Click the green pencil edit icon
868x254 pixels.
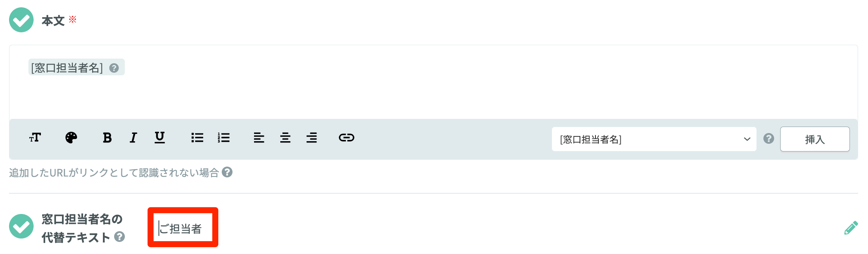tap(851, 228)
